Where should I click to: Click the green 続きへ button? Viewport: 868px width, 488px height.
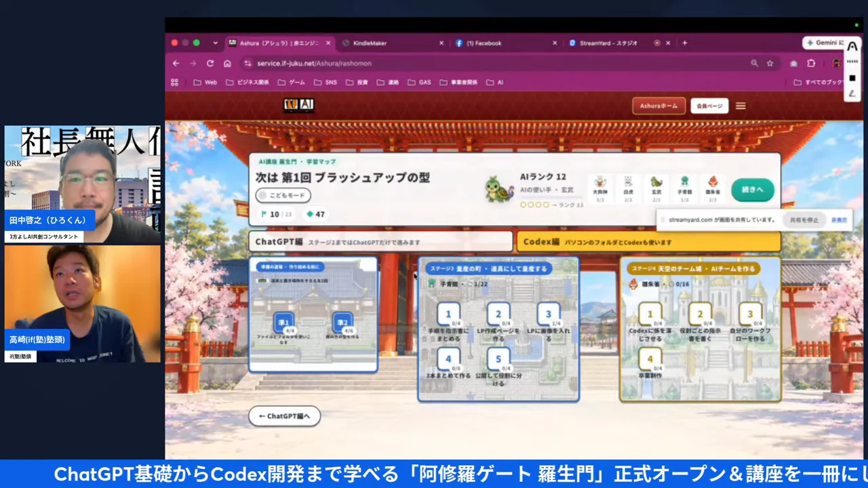click(753, 189)
